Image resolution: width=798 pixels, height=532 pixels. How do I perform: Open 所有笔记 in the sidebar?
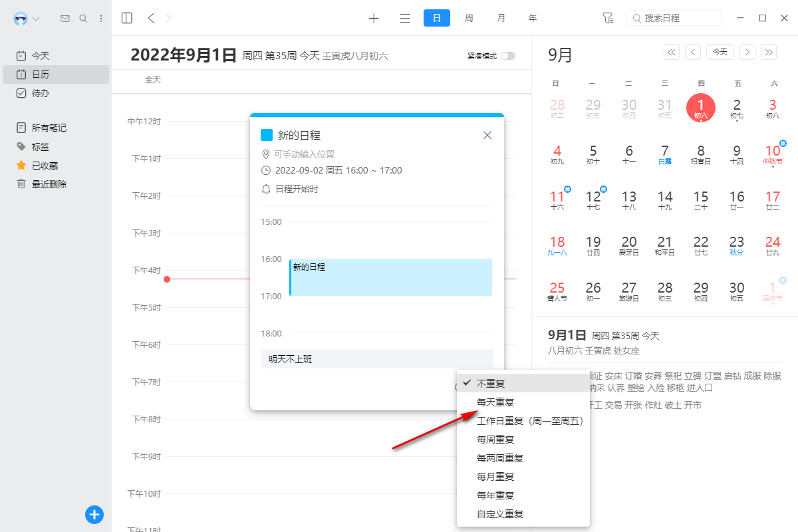click(x=56, y=128)
